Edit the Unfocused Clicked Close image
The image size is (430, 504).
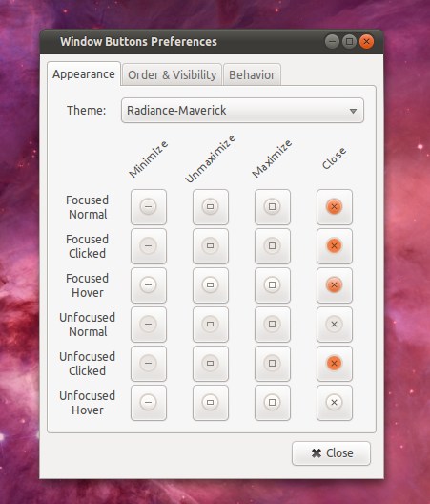pos(335,364)
